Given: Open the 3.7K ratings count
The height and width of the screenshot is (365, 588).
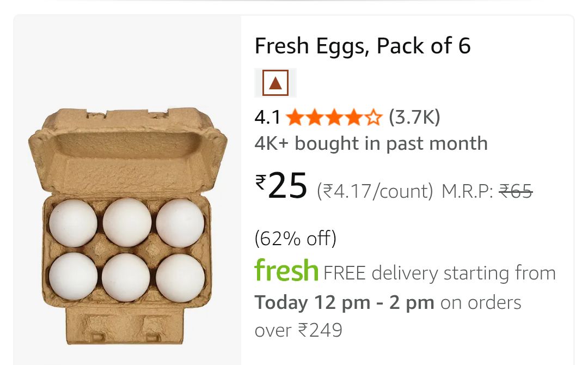Looking at the screenshot, I should (414, 117).
